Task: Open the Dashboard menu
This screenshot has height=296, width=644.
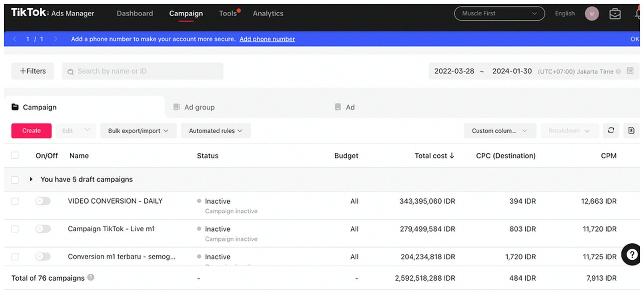Action: [135, 13]
